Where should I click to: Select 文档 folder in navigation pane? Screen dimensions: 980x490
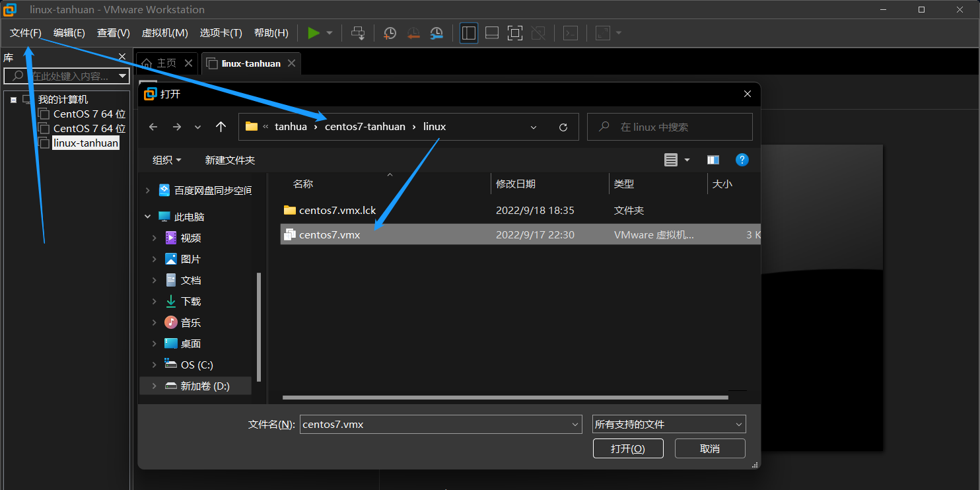click(191, 280)
